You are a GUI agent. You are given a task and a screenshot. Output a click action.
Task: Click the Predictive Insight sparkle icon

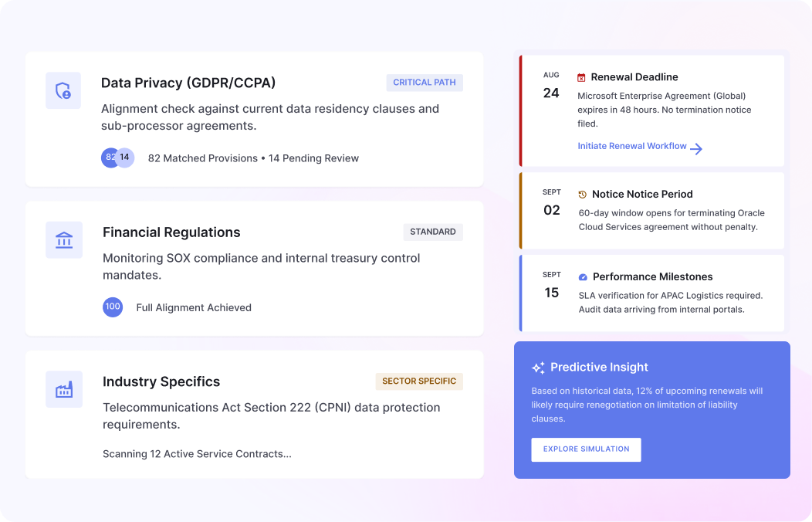539,368
